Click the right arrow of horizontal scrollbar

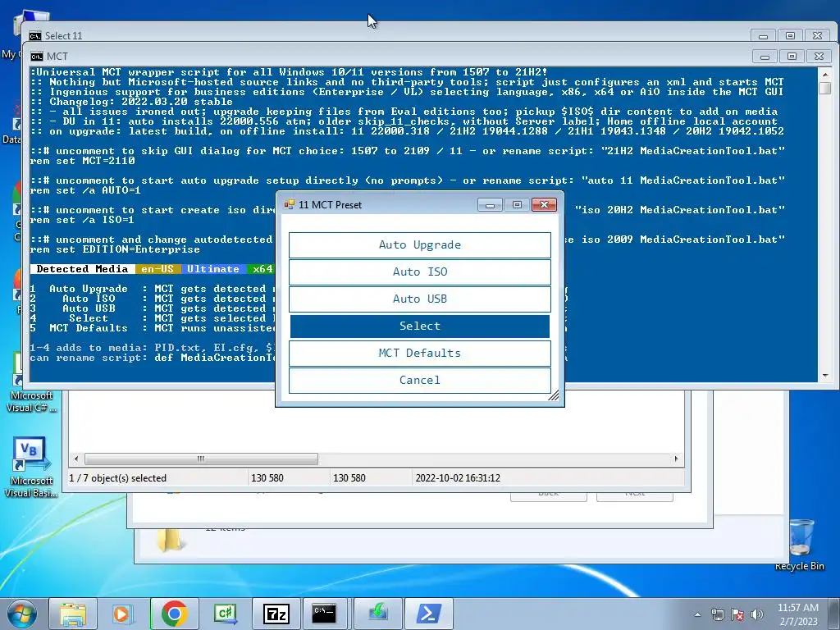point(676,459)
